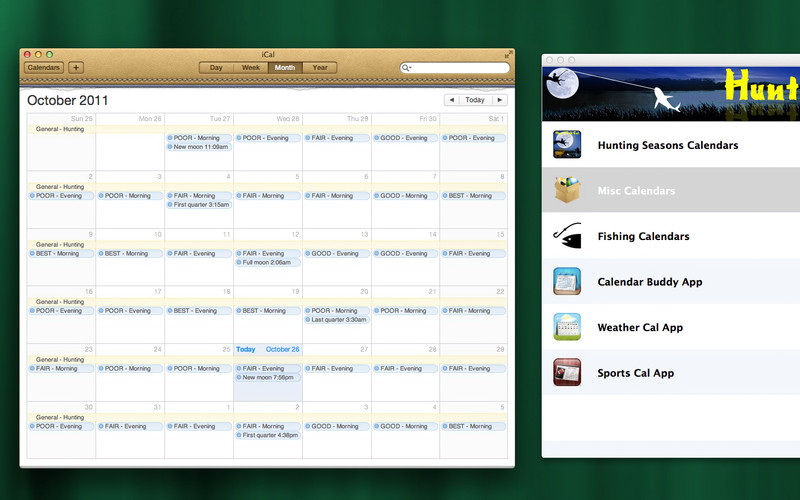Click the Calendar Buddy App icon
Screen dimensions: 800x500
coord(567,282)
